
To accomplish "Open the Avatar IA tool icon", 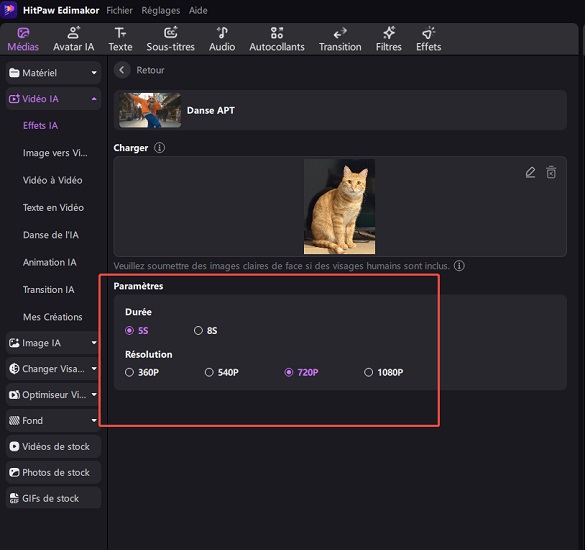I will (73, 33).
